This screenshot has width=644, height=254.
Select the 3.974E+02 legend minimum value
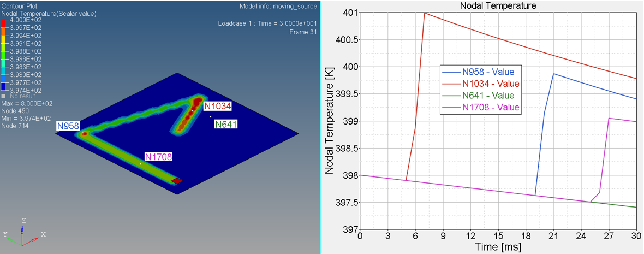(25, 90)
